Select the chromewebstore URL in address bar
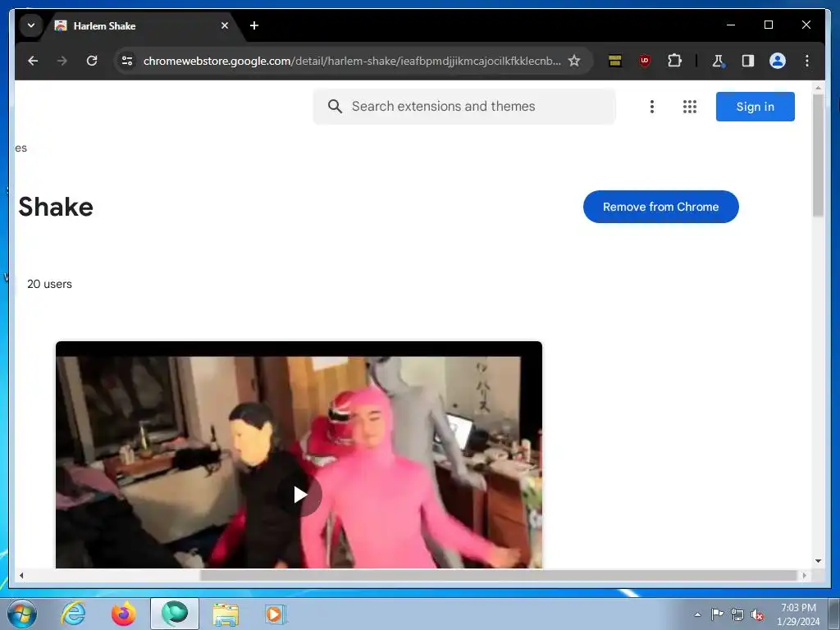This screenshot has width=840, height=630. coord(352,61)
